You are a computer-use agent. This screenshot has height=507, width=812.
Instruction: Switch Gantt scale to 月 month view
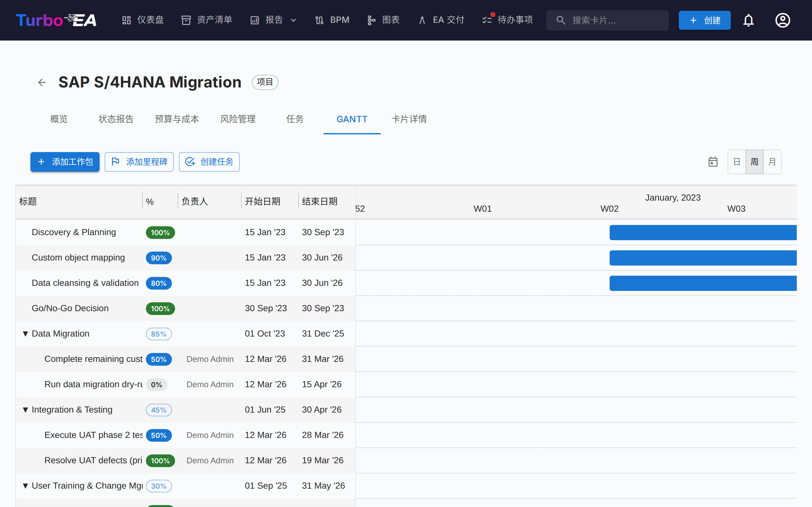click(x=772, y=162)
